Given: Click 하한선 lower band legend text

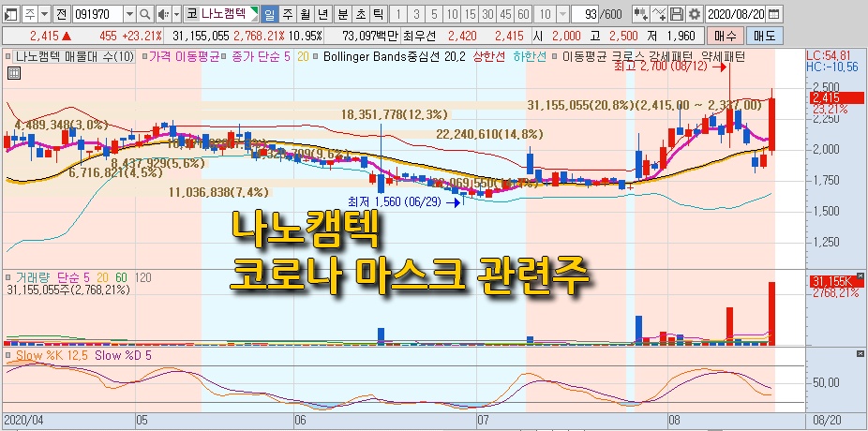Looking at the screenshot, I should click(530, 56).
